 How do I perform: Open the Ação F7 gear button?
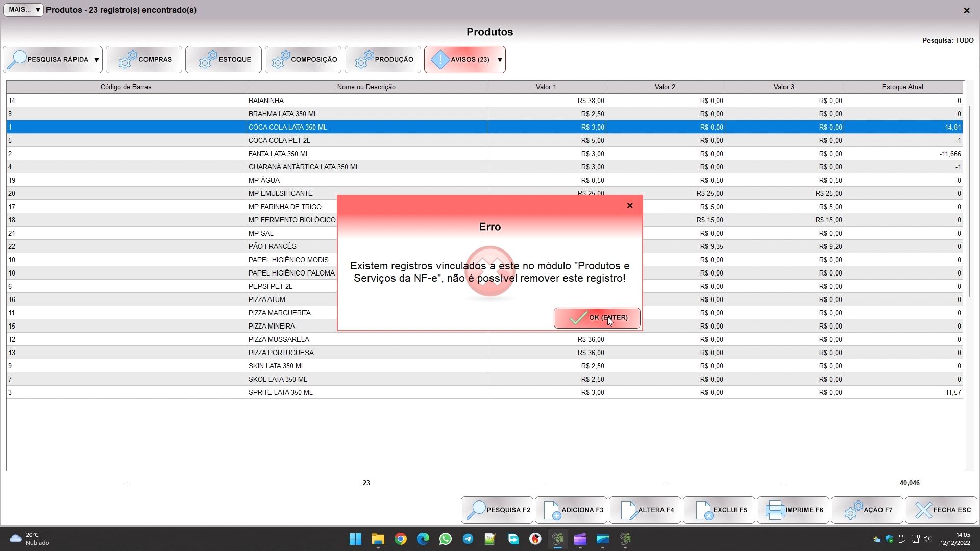pyautogui.click(x=867, y=510)
